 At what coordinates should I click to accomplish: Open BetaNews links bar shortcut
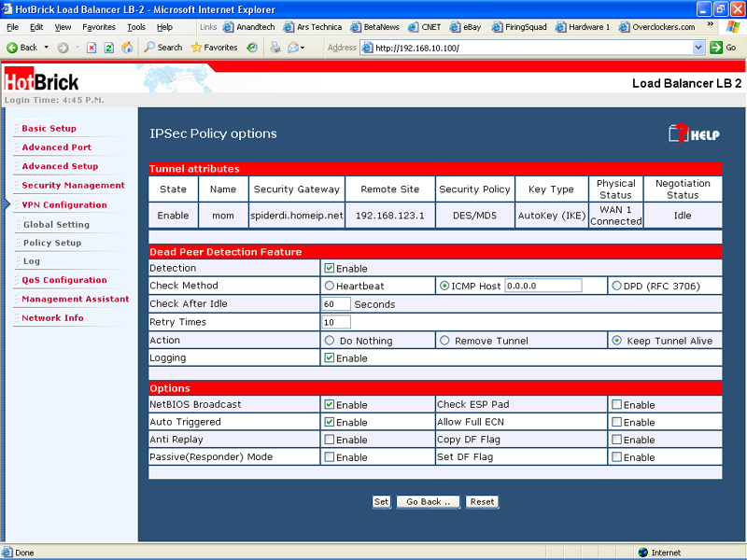point(375,27)
